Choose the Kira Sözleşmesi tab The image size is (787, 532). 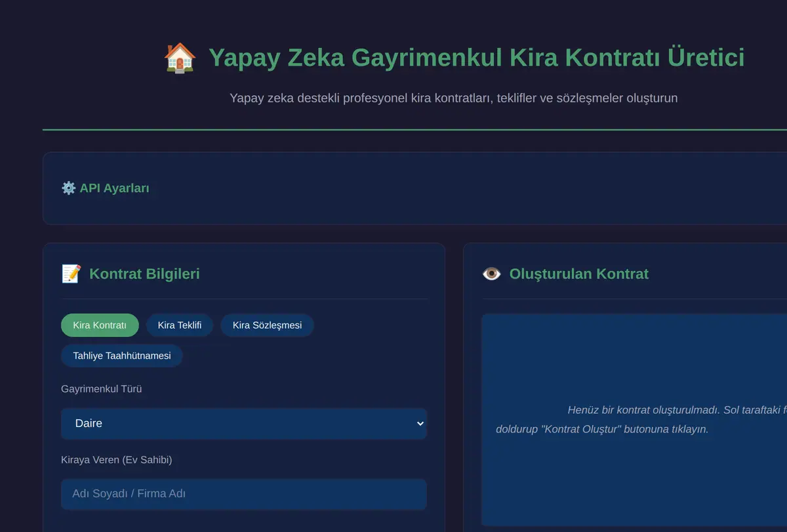click(267, 325)
